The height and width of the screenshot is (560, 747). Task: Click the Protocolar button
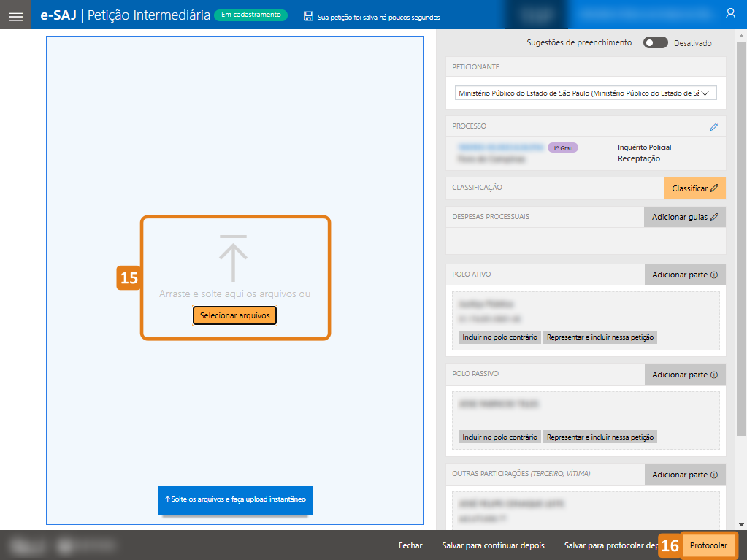tap(708, 545)
